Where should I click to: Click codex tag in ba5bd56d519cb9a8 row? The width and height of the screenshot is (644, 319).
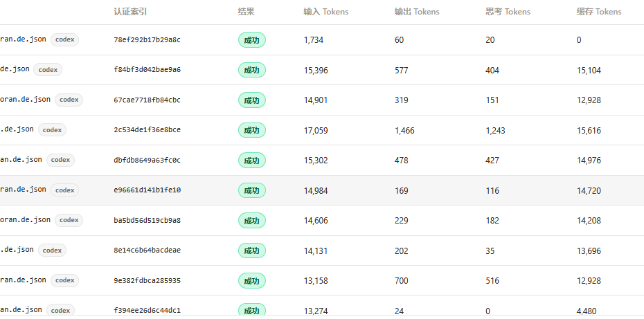tap(69, 220)
